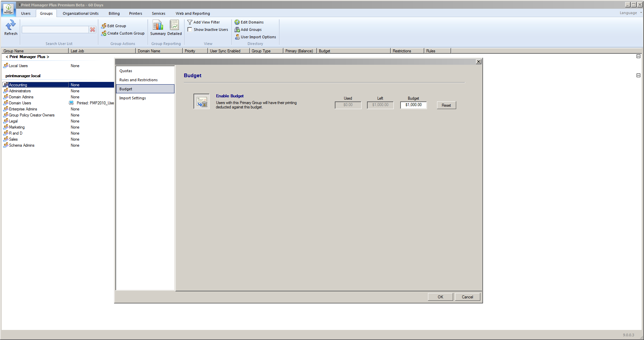Sort by the Group Name column header

tap(35, 51)
